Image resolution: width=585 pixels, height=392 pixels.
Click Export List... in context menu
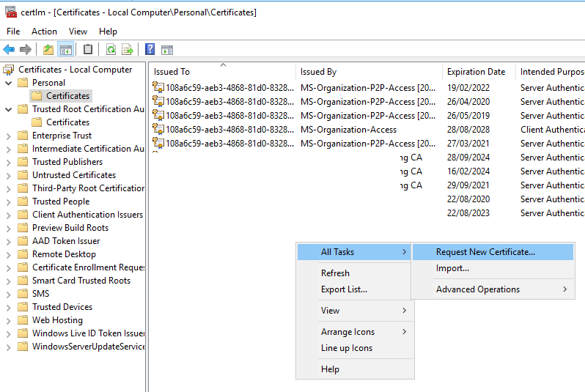[x=354, y=289]
